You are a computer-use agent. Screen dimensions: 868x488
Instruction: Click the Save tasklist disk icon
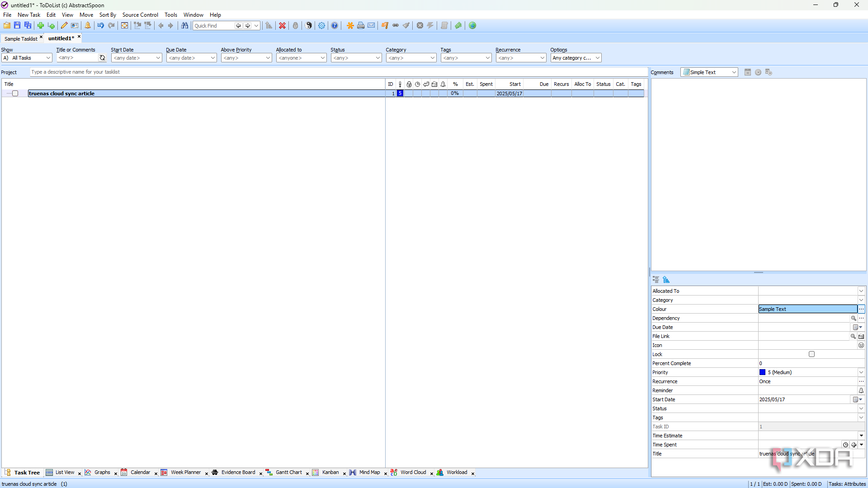pos(17,26)
